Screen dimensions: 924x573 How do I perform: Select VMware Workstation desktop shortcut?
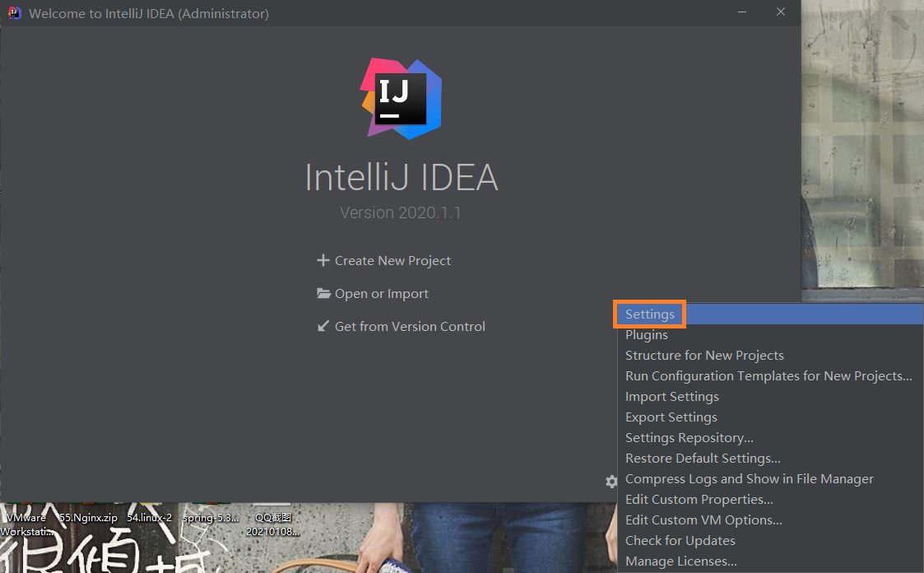tap(26, 524)
